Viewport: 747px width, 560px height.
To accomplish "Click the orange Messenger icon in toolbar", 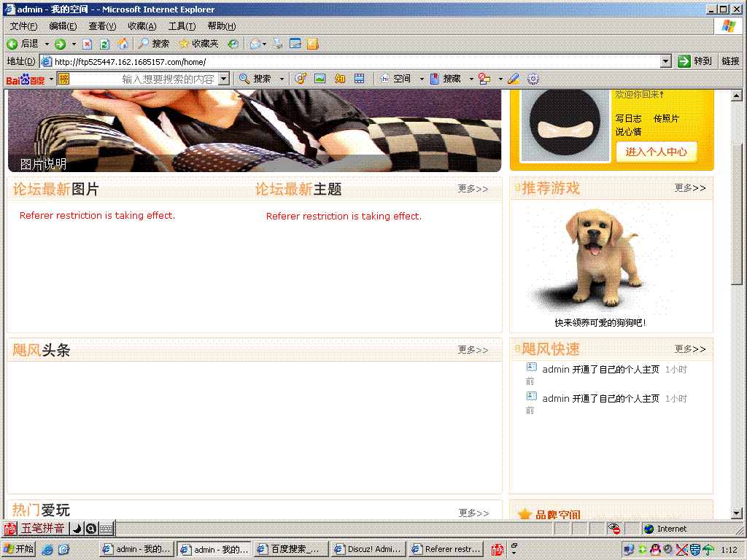I will [312, 44].
